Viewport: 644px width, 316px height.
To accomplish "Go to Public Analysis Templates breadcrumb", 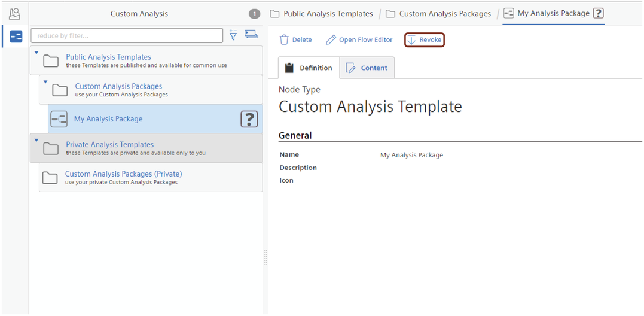I will tap(322, 14).
